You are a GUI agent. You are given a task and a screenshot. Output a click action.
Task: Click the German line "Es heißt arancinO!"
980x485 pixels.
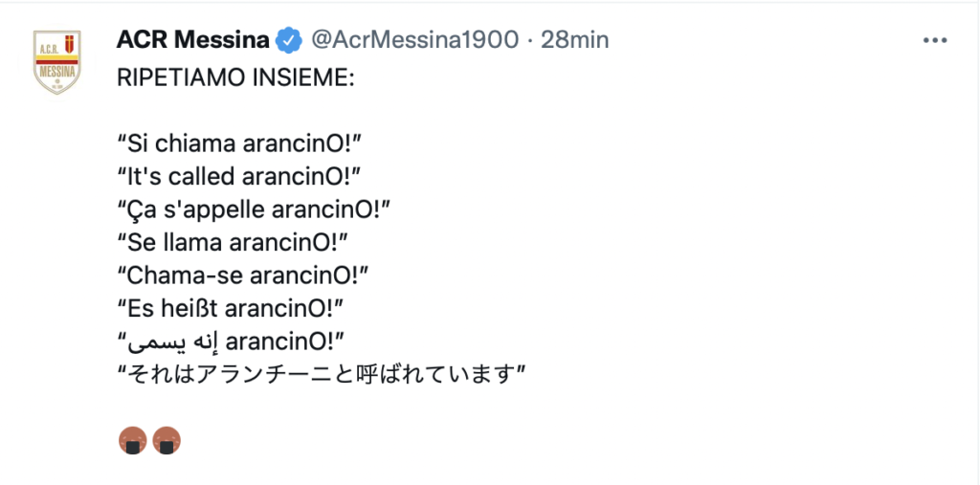[230, 307]
